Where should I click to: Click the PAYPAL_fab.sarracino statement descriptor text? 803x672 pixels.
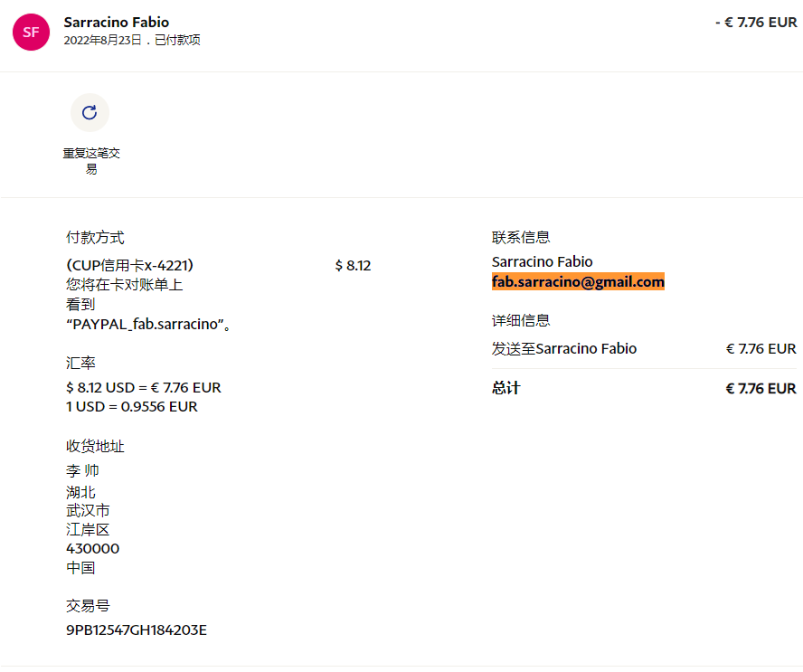click(x=148, y=324)
